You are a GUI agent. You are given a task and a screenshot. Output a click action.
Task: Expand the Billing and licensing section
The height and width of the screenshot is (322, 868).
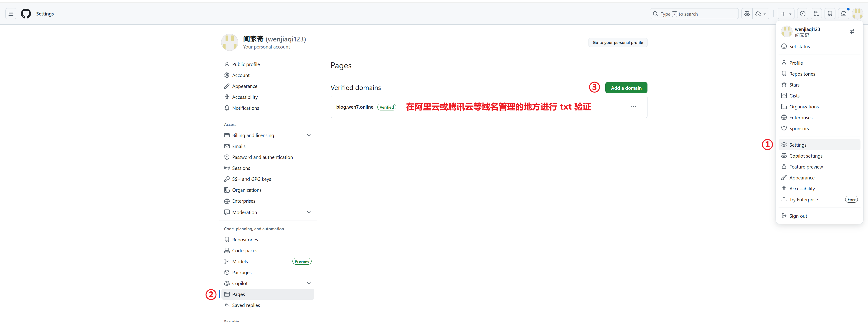(308, 135)
